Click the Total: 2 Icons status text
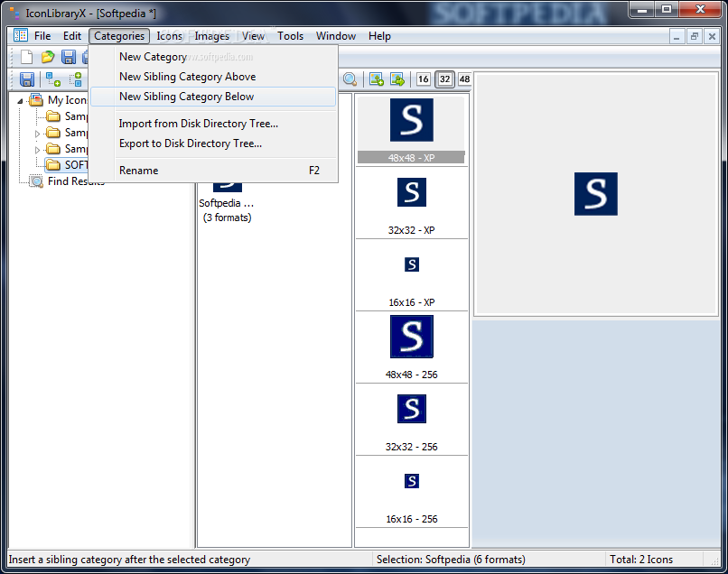The image size is (728, 574). click(641, 560)
